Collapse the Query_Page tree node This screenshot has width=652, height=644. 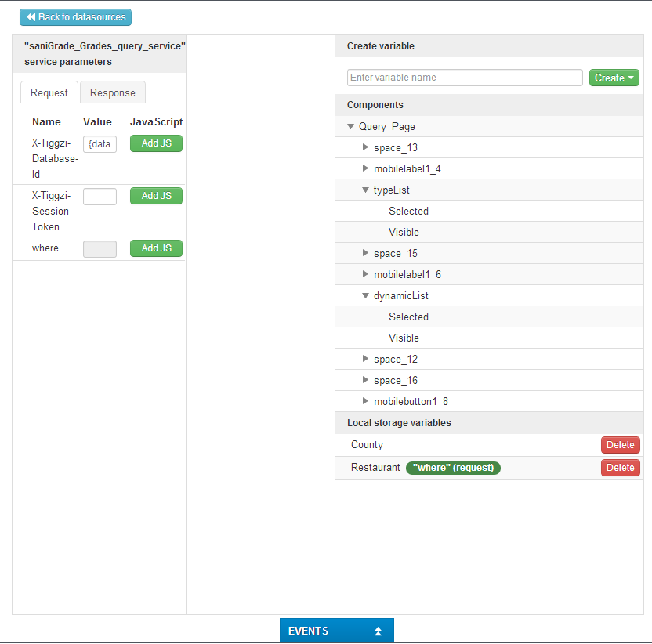coord(350,127)
